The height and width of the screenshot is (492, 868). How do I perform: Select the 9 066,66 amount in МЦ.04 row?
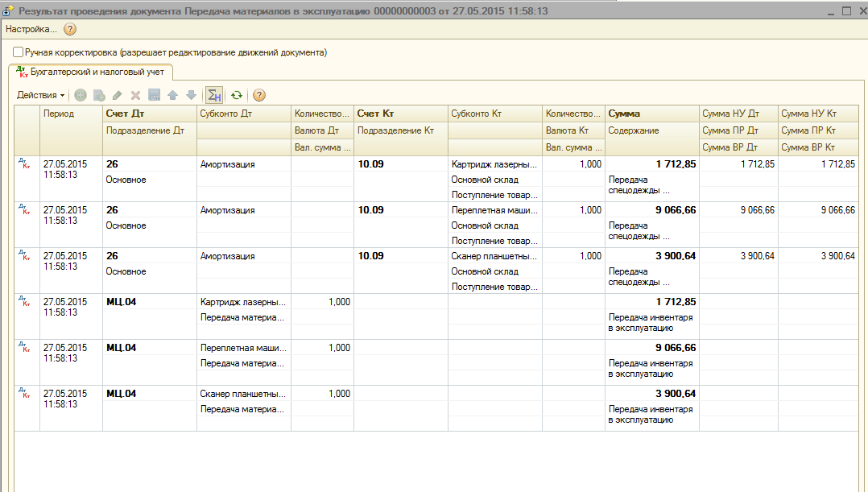(x=676, y=348)
